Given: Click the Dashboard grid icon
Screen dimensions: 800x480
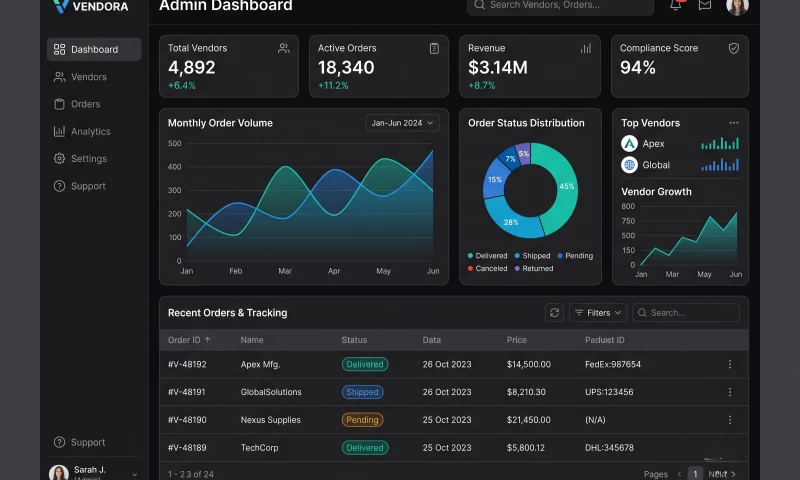Looking at the screenshot, I should [x=59, y=49].
